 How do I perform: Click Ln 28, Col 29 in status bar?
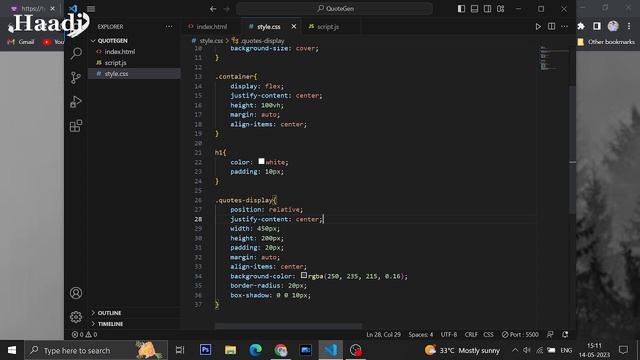[x=383, y=335]
